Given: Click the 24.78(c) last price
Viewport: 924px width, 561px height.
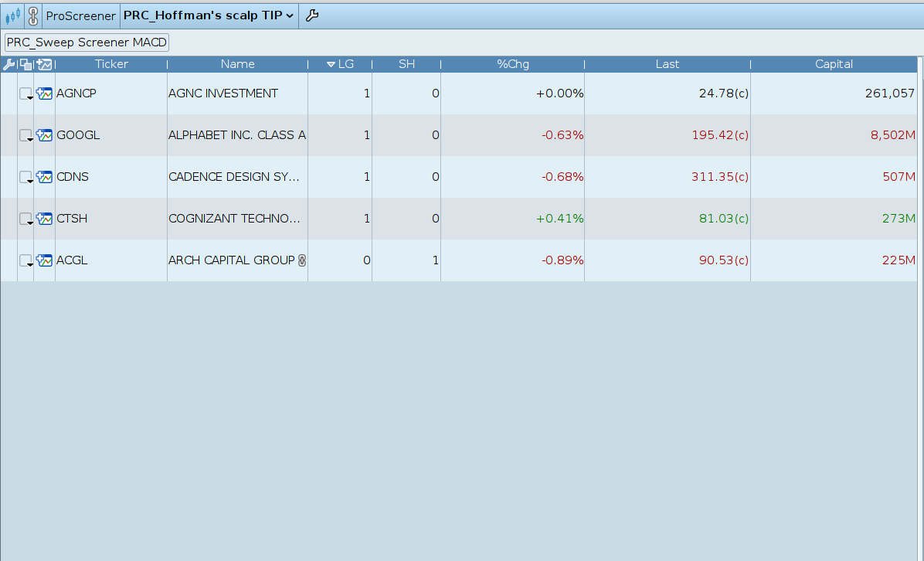Looking at the screenshot, I should click(x=724, y=93).
